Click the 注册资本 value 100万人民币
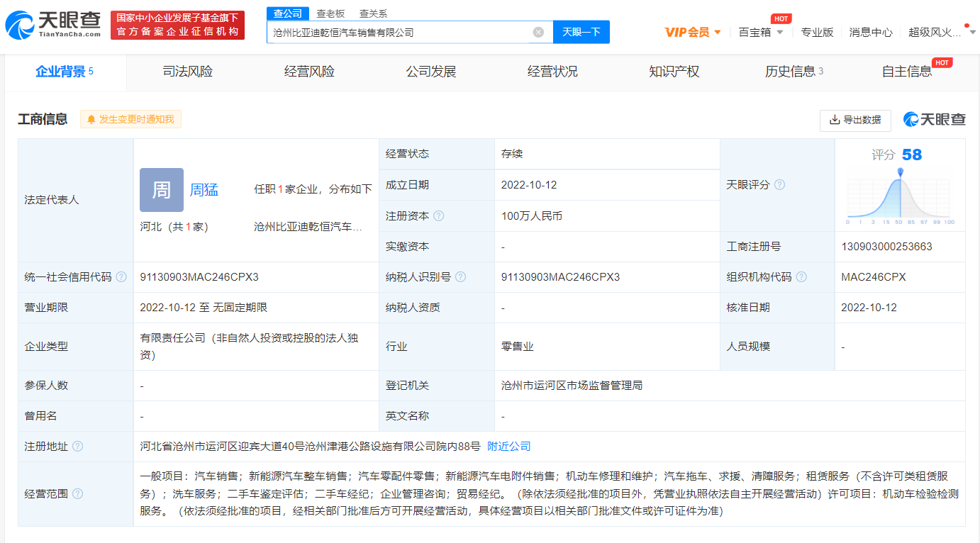Viewport: 980px width, 543px height. coord(532,215)
